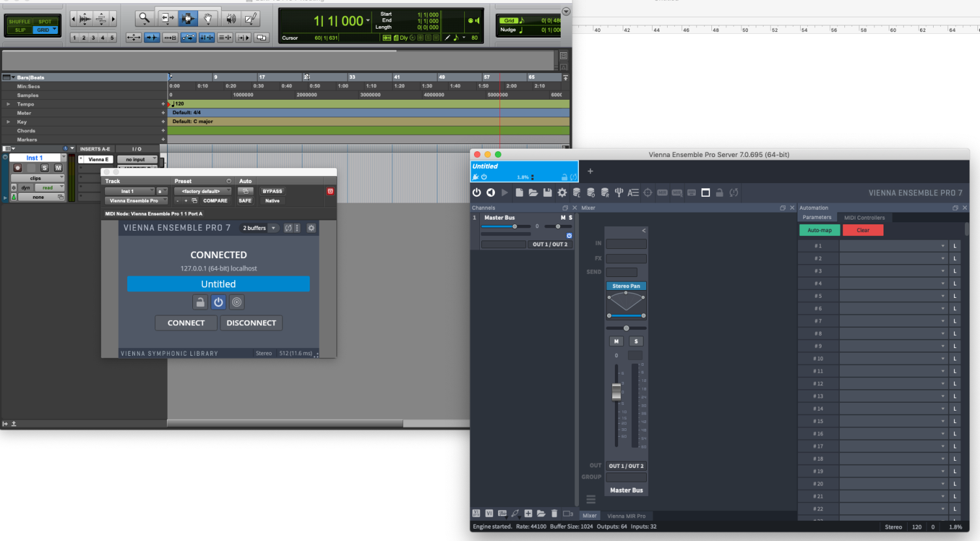The height and width of the screenshot is (541, 980).
Task: Click the text list icon in VE Pro toolbar
Action: 633,192
